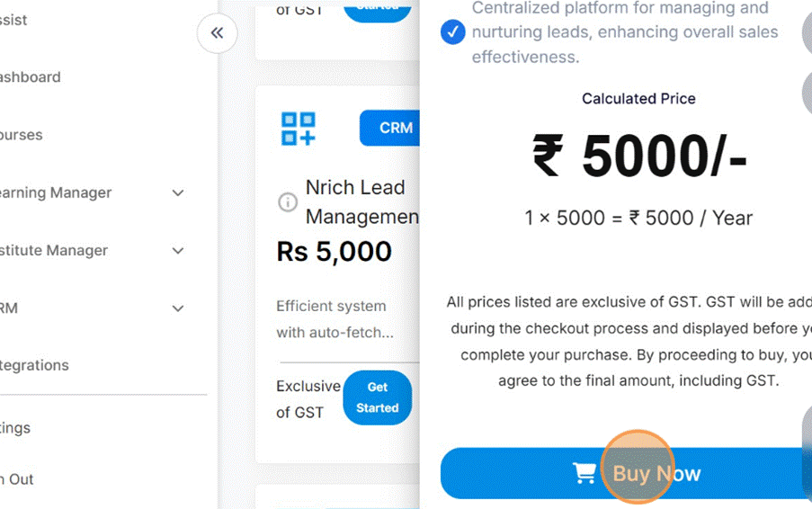Click the info icon beside Nrich Lead Management
Screen dimensions: 812x509
(x=288, y=202)
